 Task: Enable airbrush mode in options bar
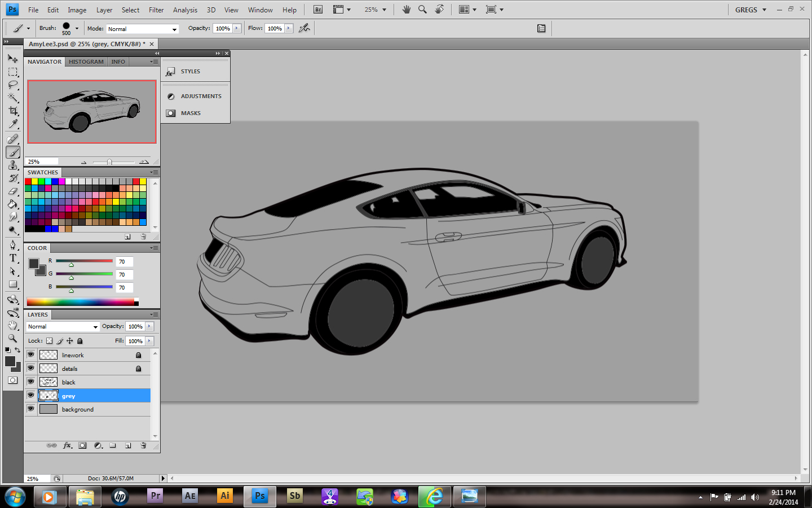pyautogui.click(x=304, y=28)
